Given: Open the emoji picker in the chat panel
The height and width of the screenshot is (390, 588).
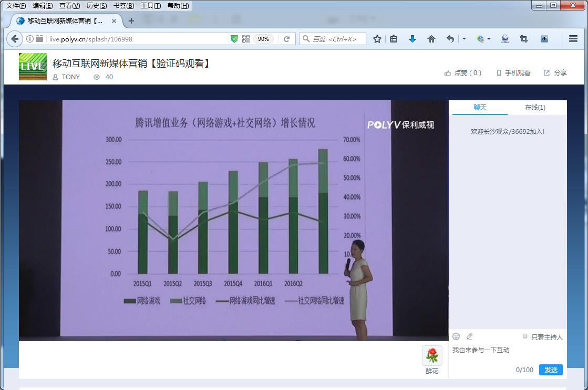Looking at the screenshot, I should (456, 336).
